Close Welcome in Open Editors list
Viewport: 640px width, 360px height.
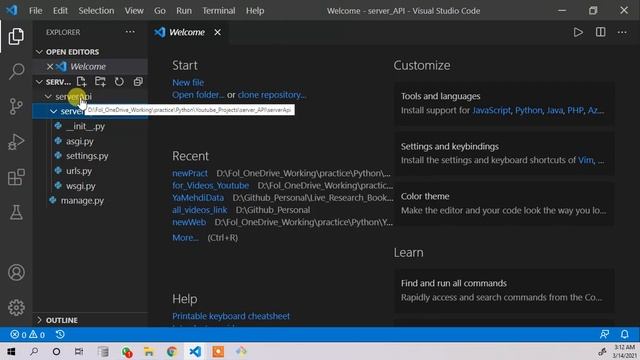coord(50,67)
